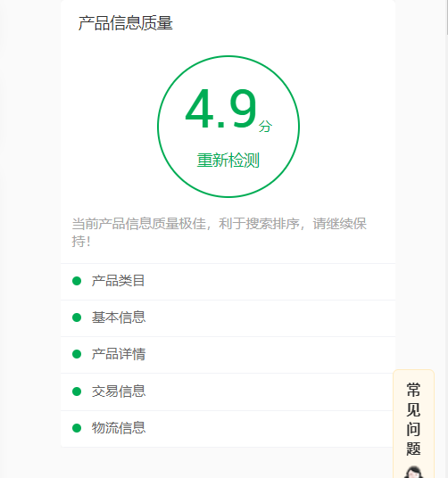Click the 产品信息质量 heading
This screenshot has height=478, width=448.
pyautogui.click(x=125, y=23)
